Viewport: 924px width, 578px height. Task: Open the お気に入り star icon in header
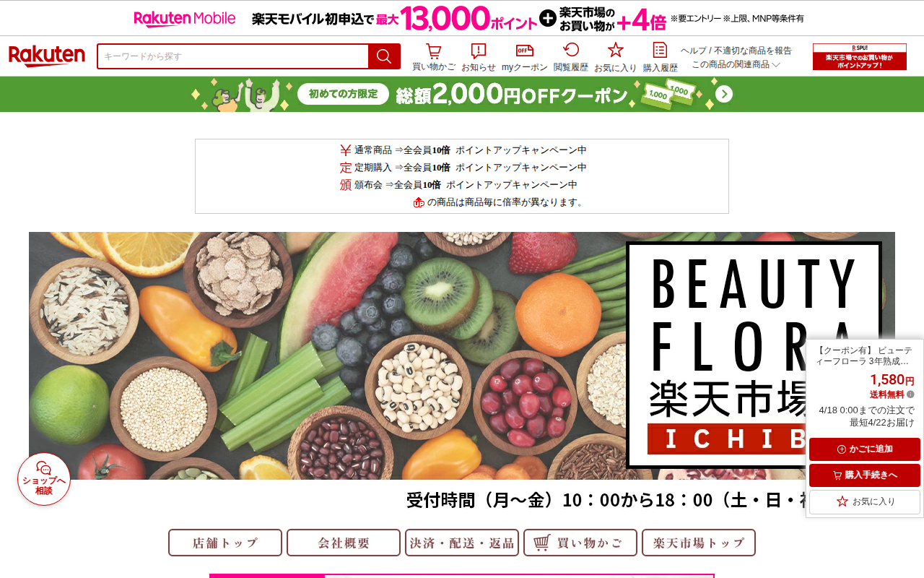click(x=616, y=58)
